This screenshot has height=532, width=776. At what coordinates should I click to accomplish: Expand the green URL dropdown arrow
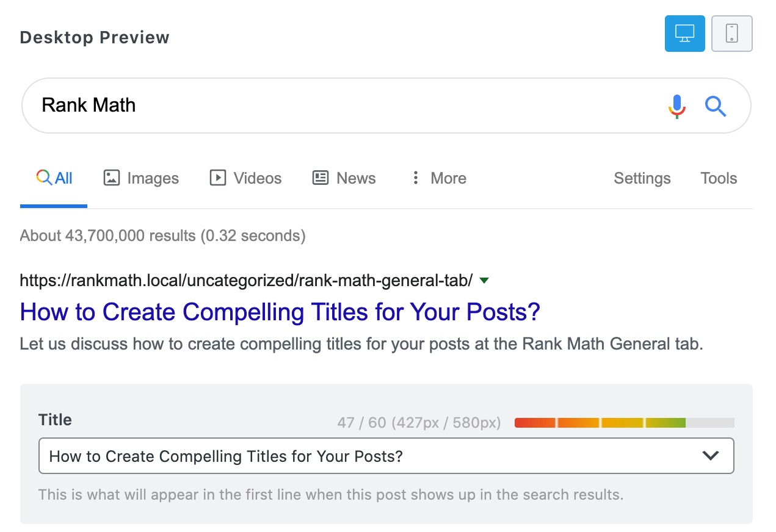(484, 281)
